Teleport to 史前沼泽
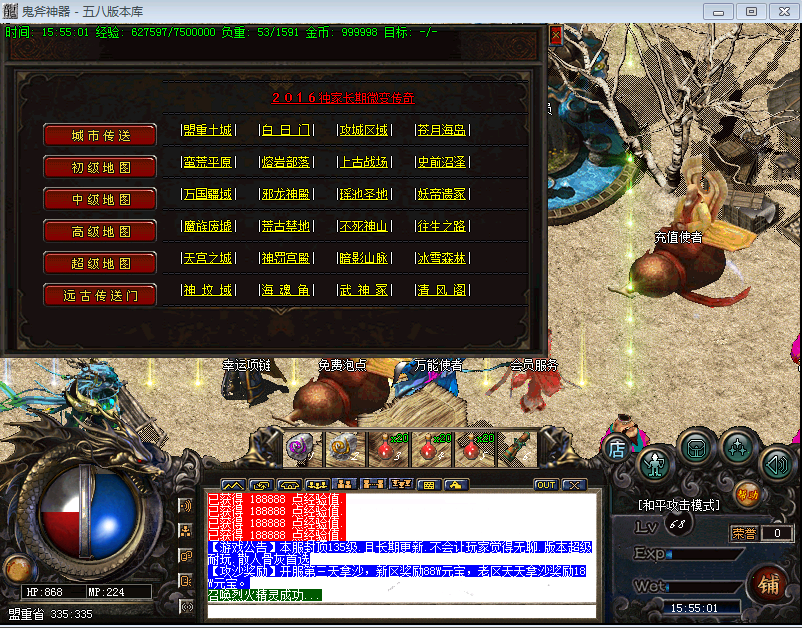The width and height of the screenshot is (802, 628). [442, 162]
